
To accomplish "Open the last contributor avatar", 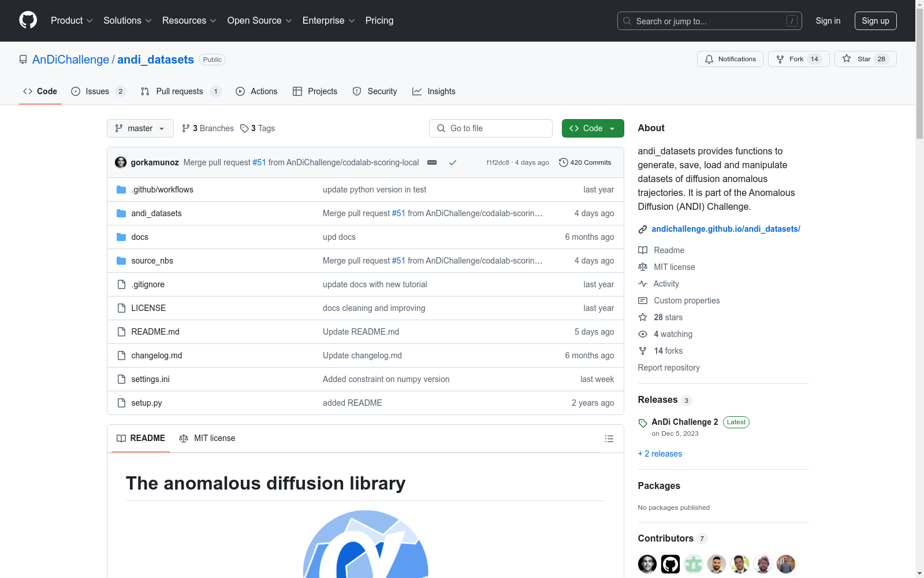I will point(786,564).
